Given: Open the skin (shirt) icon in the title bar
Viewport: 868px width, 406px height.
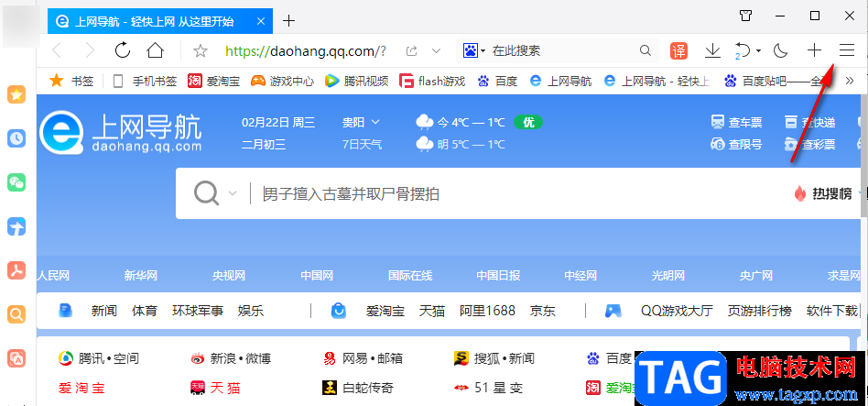Looking at the screenshot, I should point(745,16).
